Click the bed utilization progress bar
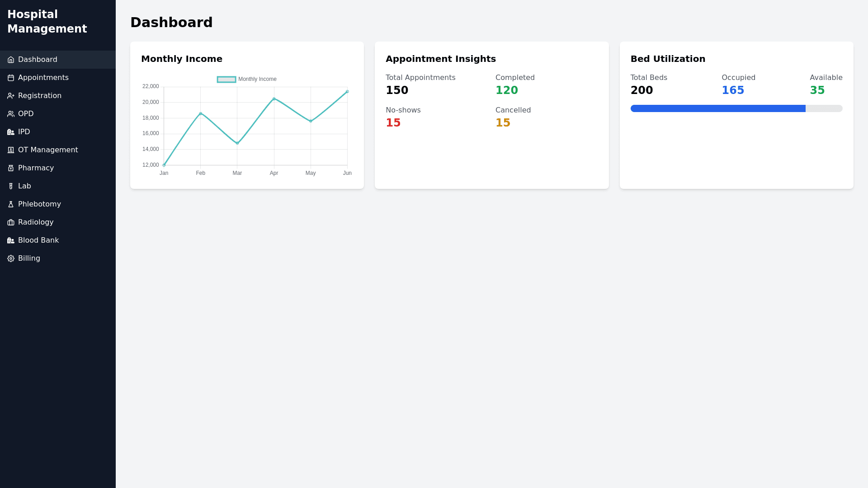The width and height of the screenshot is (868, 488). [736, 108]
